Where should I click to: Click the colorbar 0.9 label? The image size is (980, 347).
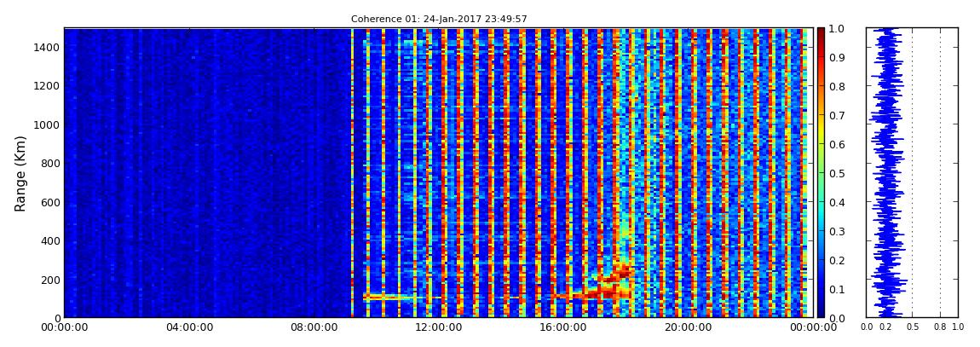click(x=836, y=57)
